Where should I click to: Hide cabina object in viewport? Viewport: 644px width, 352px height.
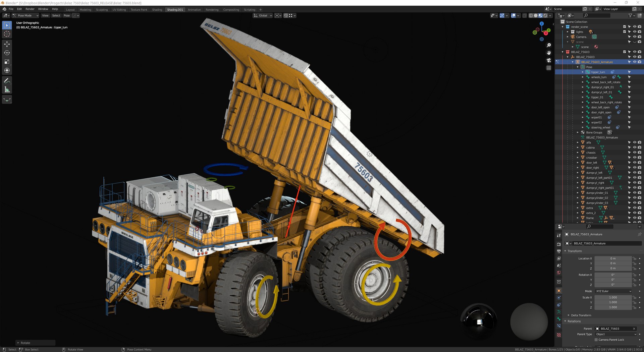tap(635, 148)
